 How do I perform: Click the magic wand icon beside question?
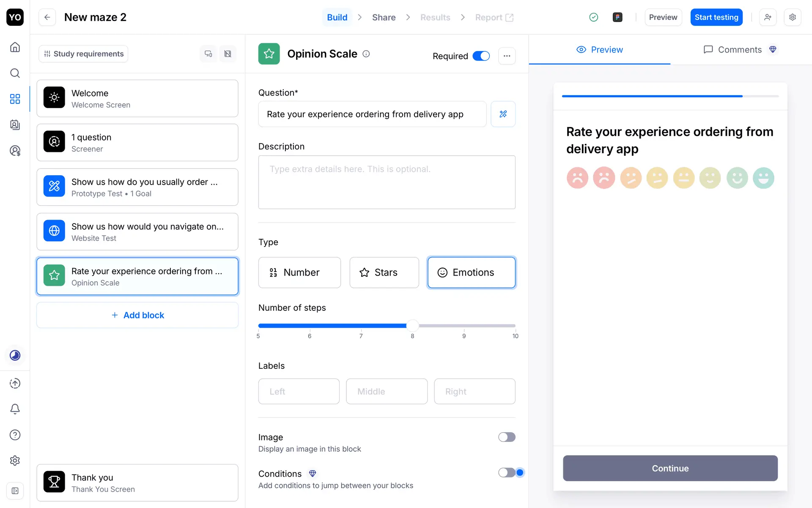click(x=503, y=114)
